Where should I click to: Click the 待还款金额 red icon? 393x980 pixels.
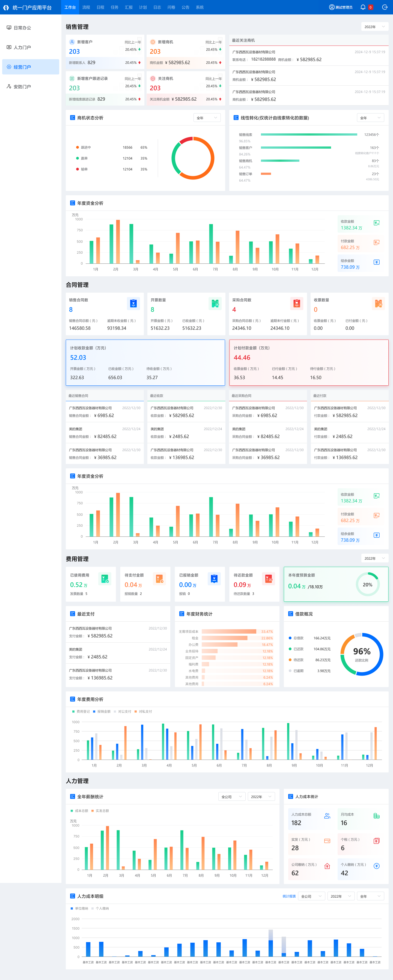(x=269, y=579)
